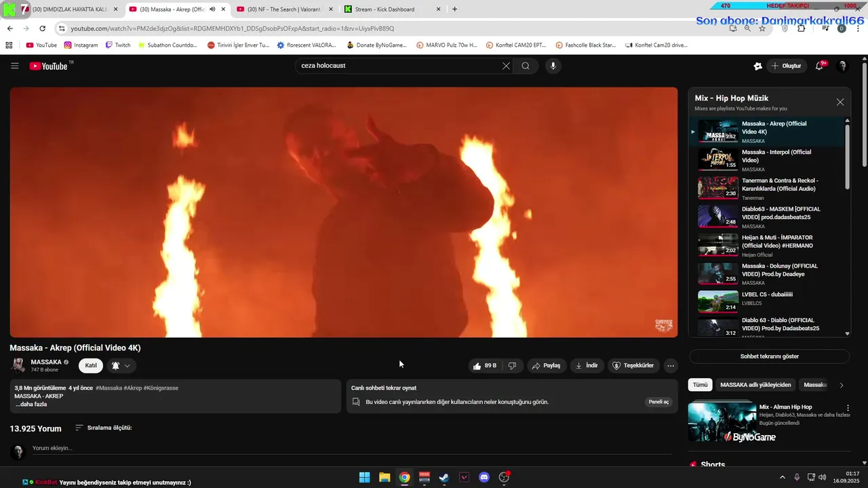Like the video with thumbs-up 89 B

click(485, 365)
